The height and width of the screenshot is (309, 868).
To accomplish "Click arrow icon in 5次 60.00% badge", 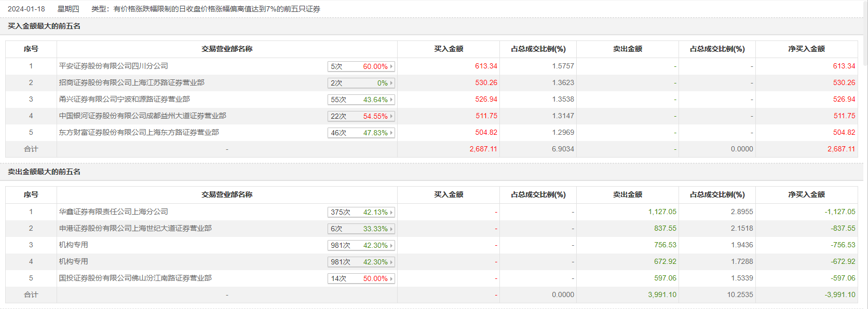I will 391,66.
